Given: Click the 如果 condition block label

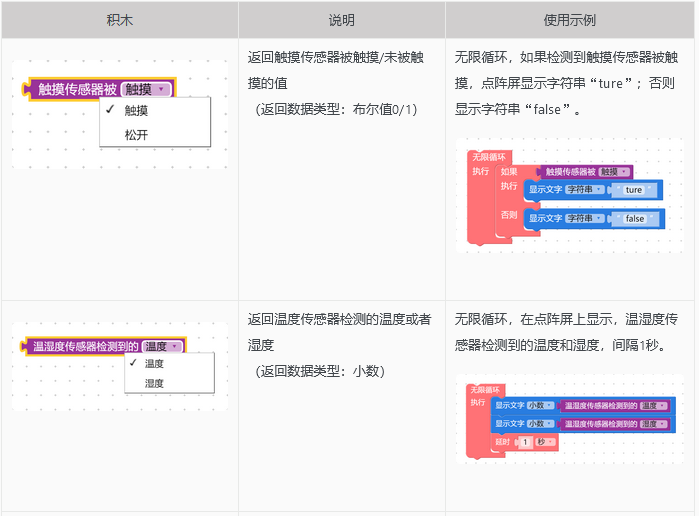Looking at the screenshot, I should coord(509,172).
